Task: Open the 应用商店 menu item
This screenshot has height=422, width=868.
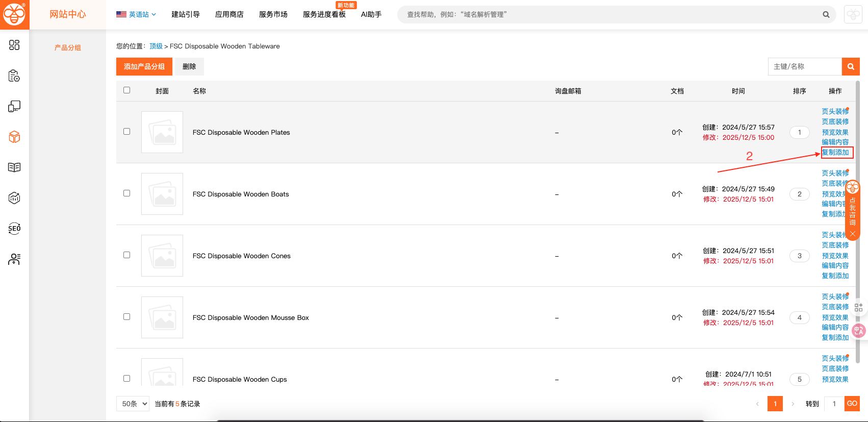Action: [229, 14]
